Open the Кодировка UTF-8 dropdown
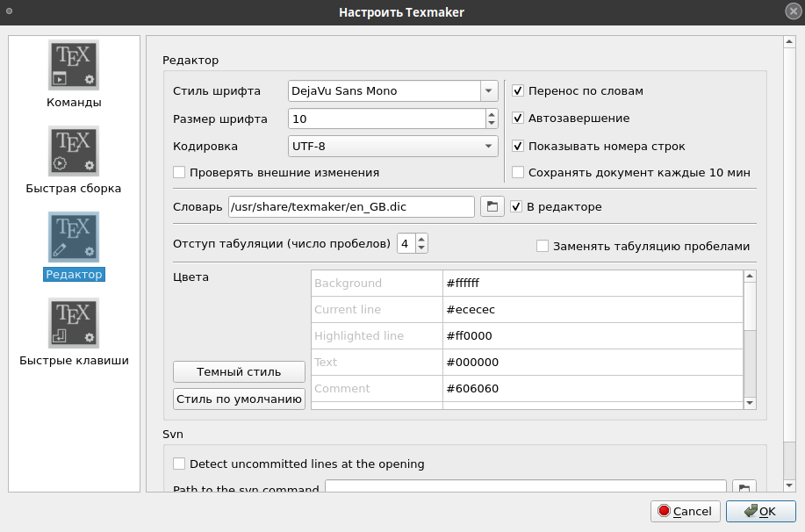805x532 pixels. pyautogui.click(x=392, y=146)
